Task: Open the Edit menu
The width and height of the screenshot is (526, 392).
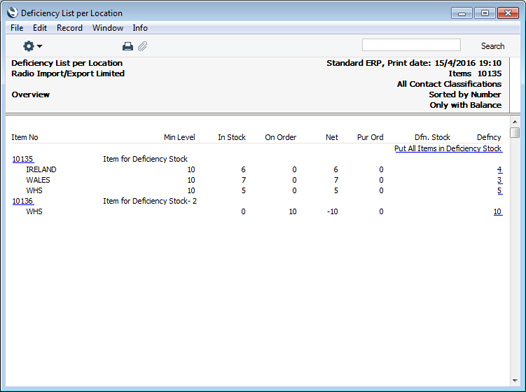Action: (x=40, y=28)
